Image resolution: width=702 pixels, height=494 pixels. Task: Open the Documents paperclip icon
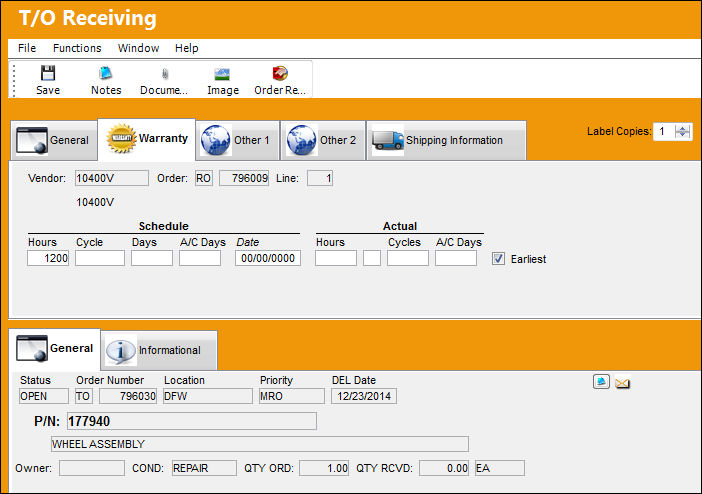point(165,74)
